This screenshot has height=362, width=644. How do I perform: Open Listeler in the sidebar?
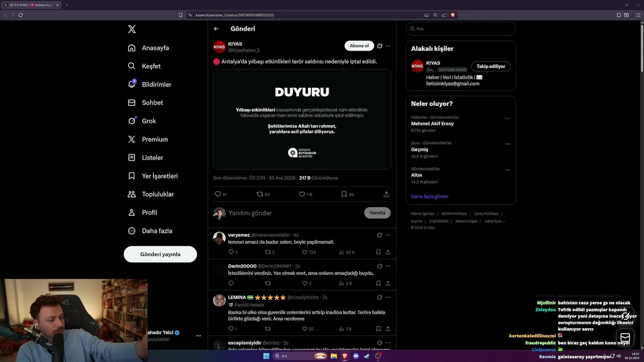pyautogui.click(x=145, y=157)
